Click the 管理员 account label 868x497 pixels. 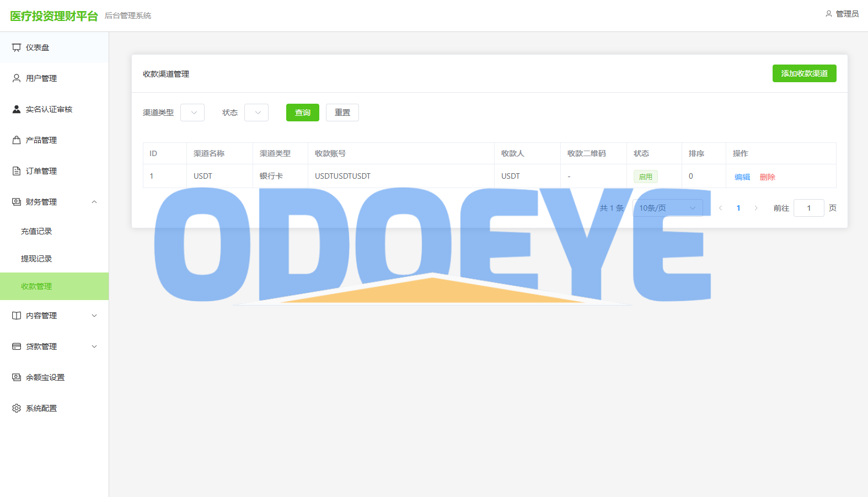point(847,14)
